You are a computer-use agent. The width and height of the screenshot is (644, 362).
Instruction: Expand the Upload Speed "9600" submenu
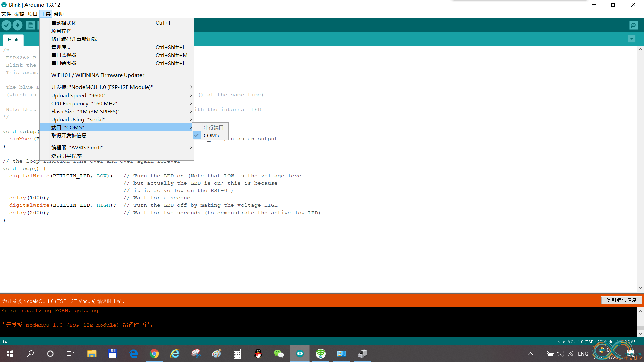116,95
